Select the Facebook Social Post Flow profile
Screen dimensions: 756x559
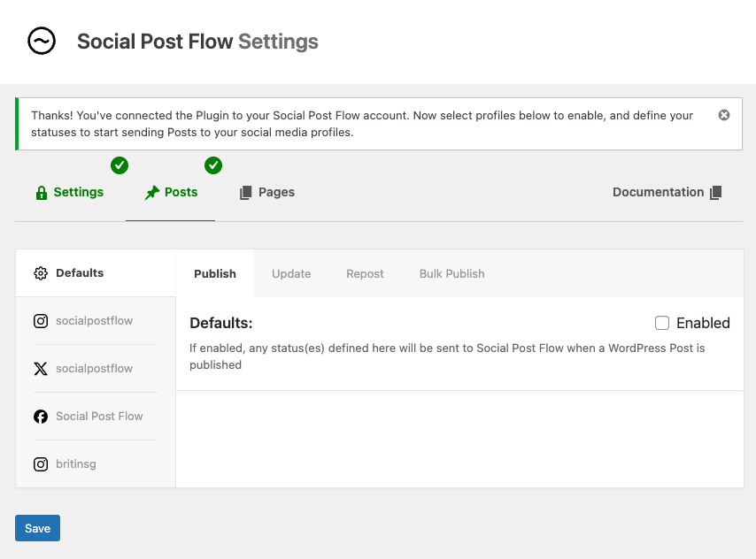tap(96, 417)
